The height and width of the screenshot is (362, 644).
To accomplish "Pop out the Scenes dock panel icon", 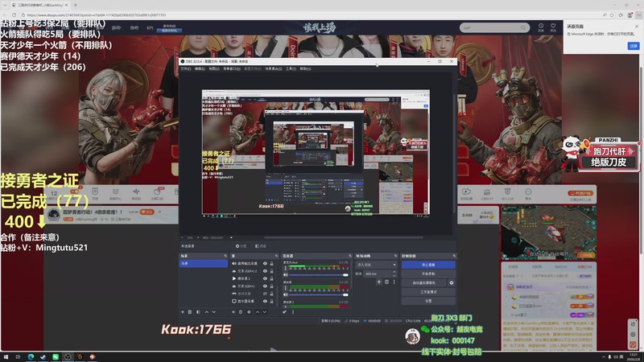I will click(225, 256).
